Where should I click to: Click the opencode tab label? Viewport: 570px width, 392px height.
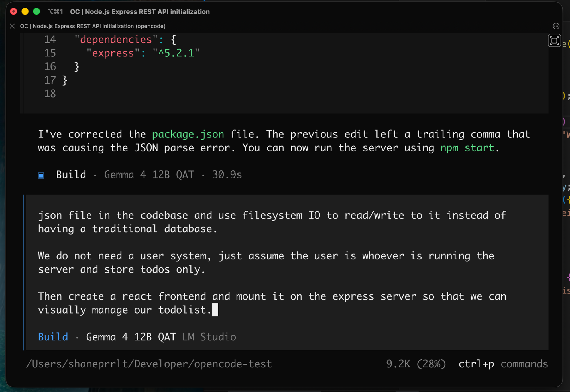[x=93, y=26]
